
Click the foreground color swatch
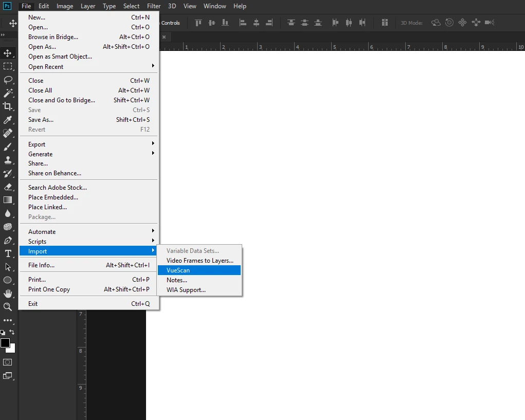(5, 343)
